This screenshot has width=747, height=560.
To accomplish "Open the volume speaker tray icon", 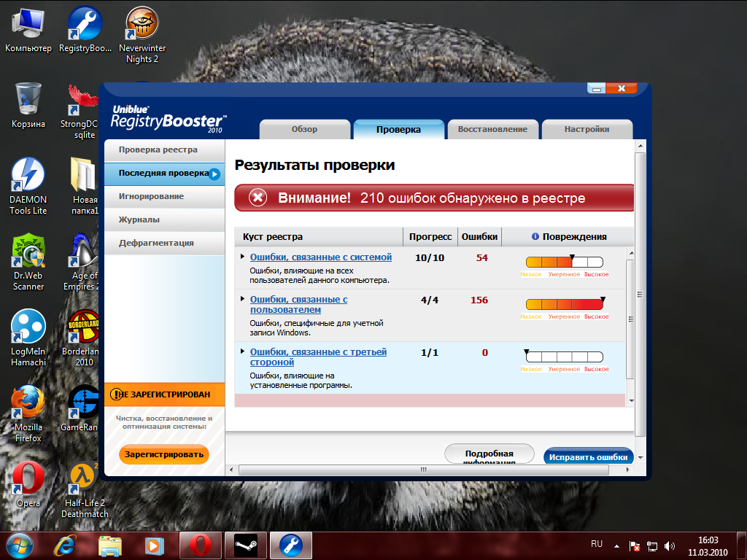I will [x=670, y=546].
